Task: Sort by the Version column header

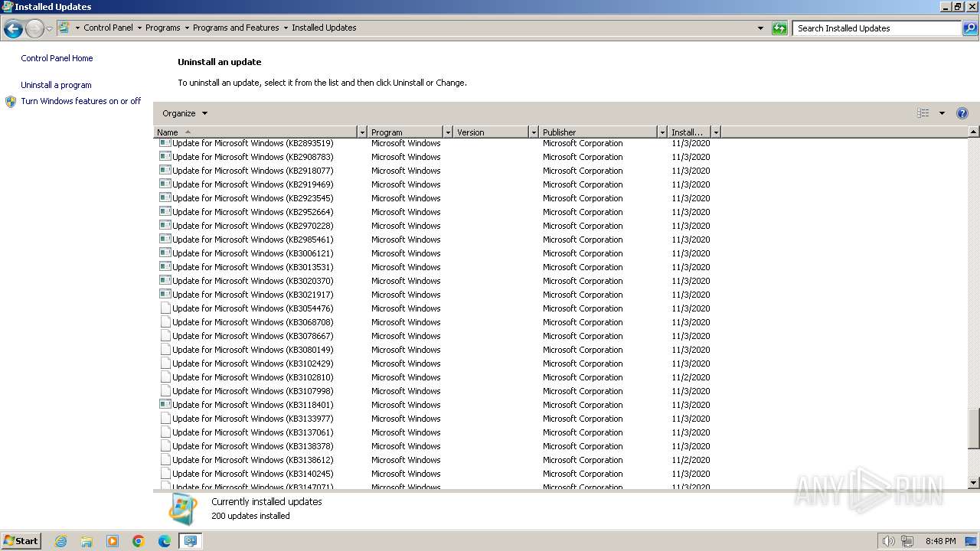Action: click(x=491, y=132)
